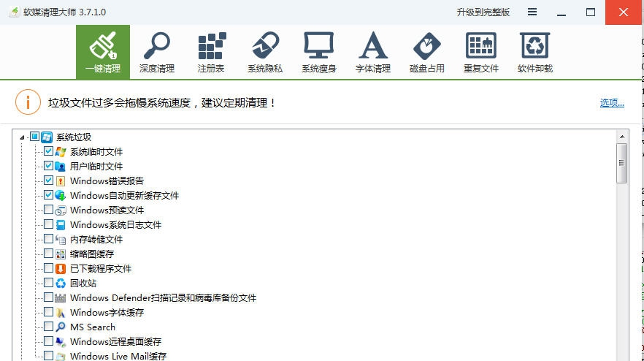Check the Windows系统日志文件 checkbox
The width and height of the screenshot is (644, 361).
(x=48, y=224)
